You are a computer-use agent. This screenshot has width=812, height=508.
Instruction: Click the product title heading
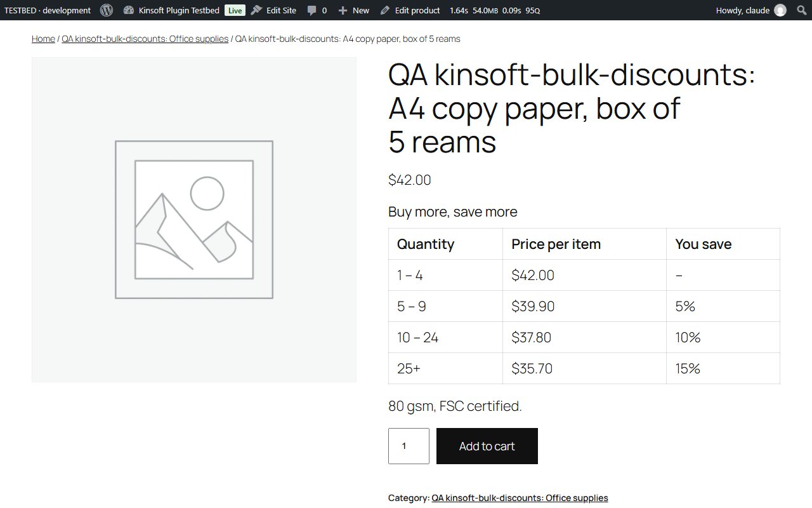click(572, 109)
